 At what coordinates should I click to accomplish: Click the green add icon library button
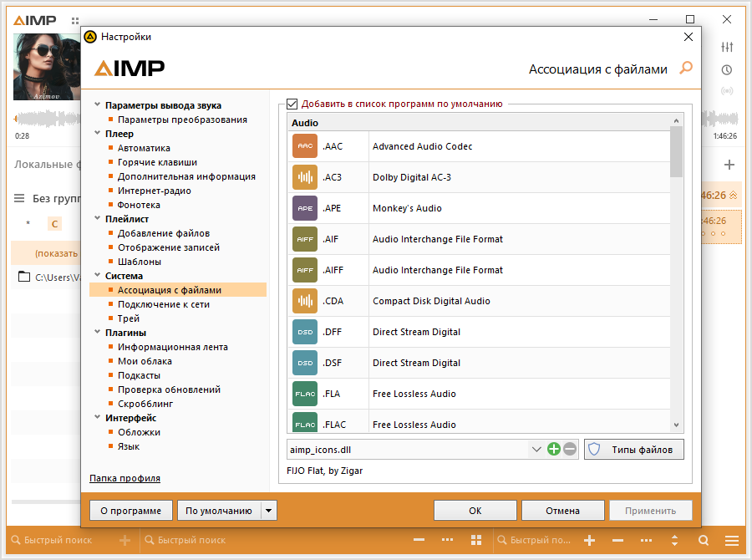[553, 449]
